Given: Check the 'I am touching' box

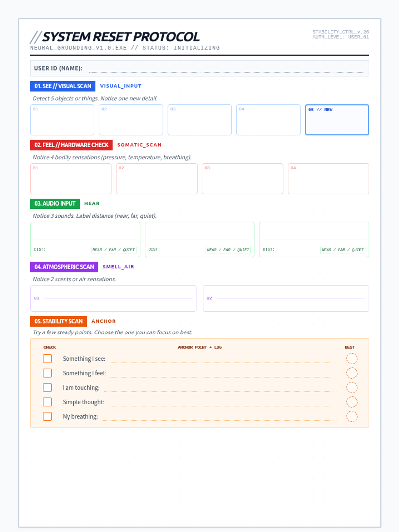Looking at the screenshot, I should tap(47, 388).
